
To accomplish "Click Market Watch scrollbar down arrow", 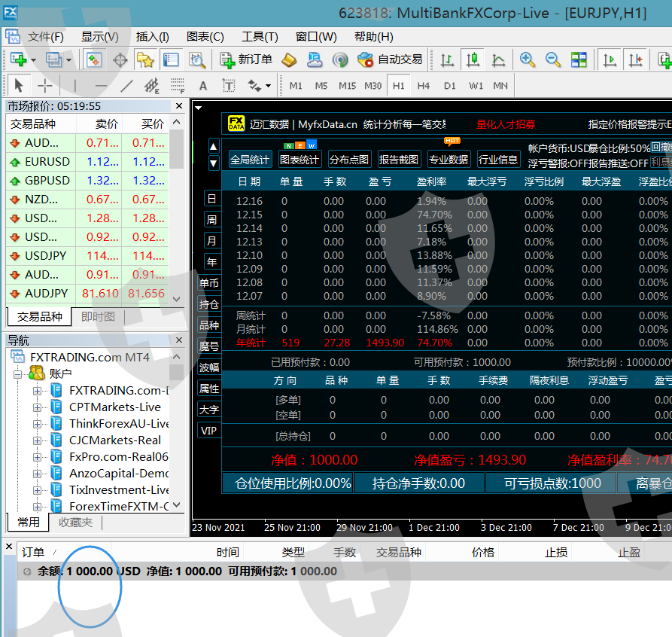I will 177,299.
